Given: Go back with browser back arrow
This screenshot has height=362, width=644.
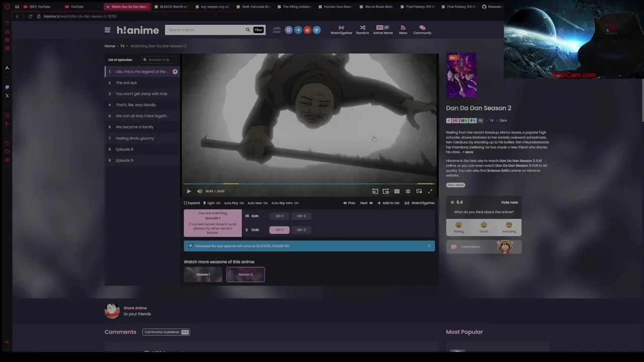Looking at the screenshot, I should click(17, 16).
